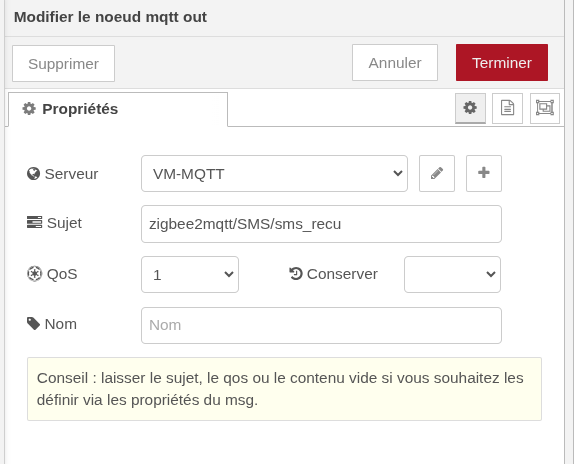Add a new MQTT server with plus icon
Image resolution: width=574 pixels, height=464 pixels.
click(x=484, y=173)
